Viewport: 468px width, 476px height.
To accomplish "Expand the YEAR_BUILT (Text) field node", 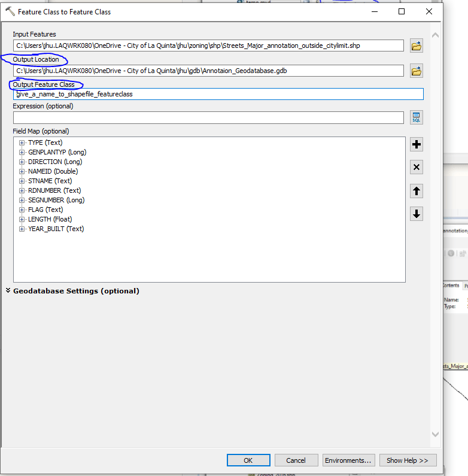I will (22, 229).
